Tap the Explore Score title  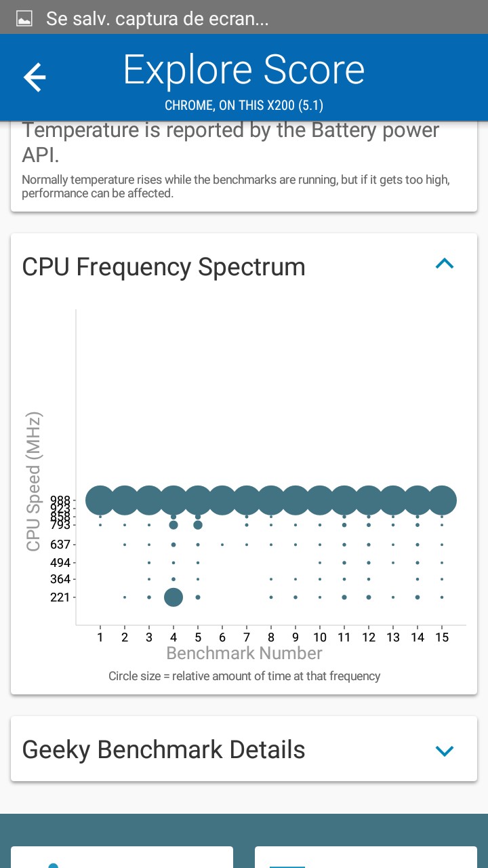coord(244,71)
